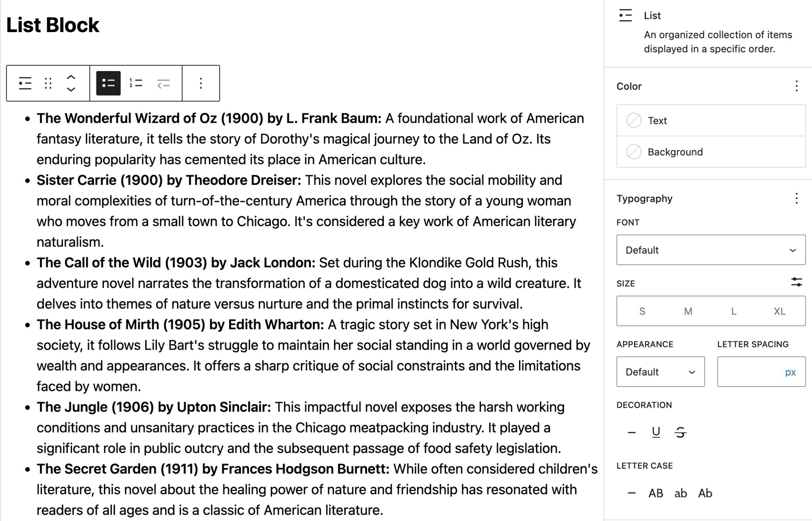Screen dimensions: 812x521
Task: Select font size L
Action: click(734, 311)
